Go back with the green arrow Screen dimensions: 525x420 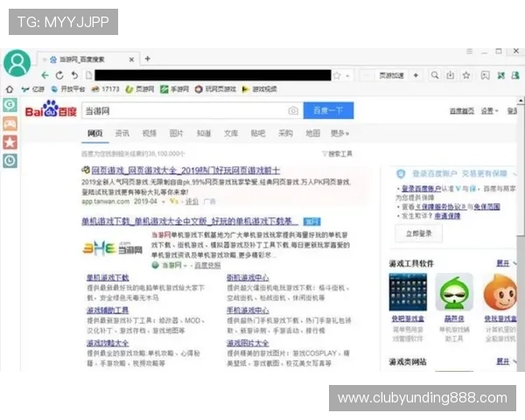pyautogui.click(x=45, y=75)
